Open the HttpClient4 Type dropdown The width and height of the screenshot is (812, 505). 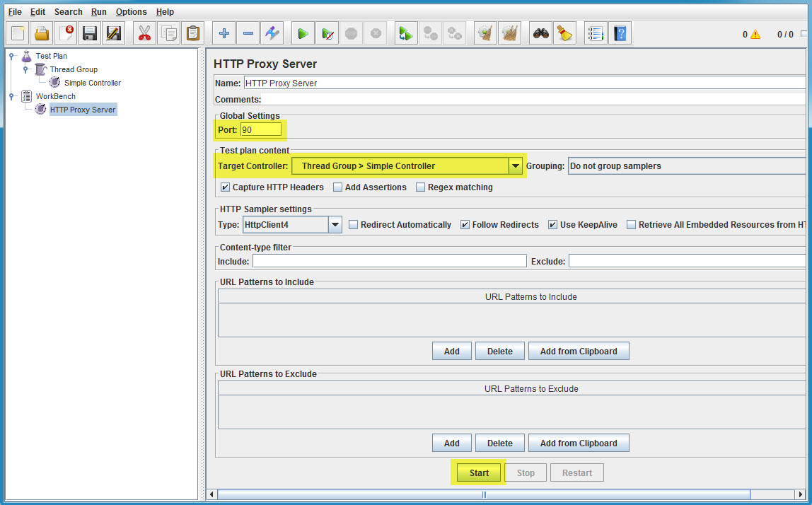pyautogui.click(x=292, y=225)
